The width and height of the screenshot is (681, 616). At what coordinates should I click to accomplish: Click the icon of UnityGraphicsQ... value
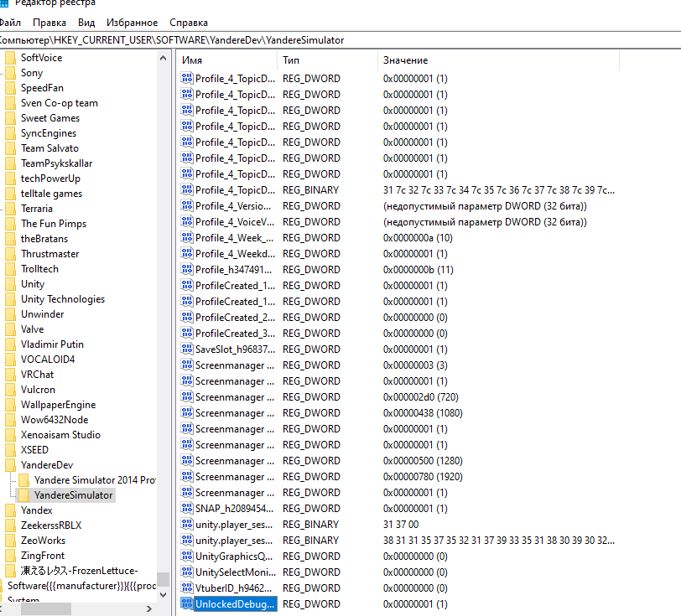(x=187, y=556)
